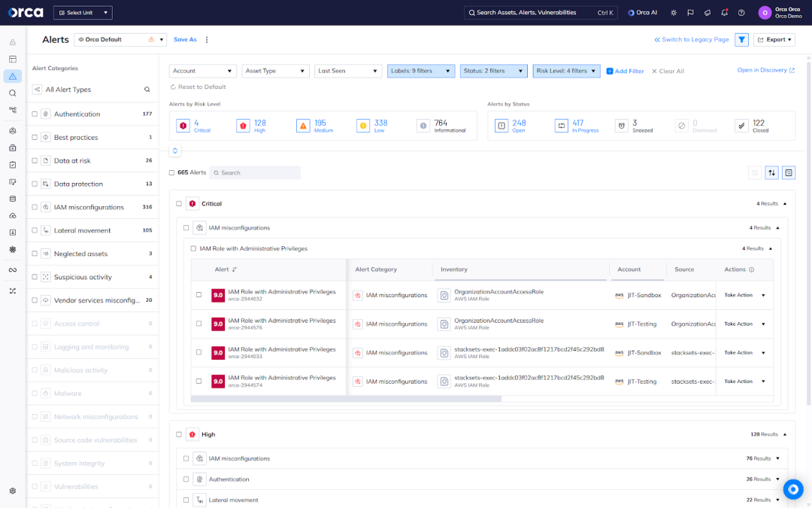Switch to Legacy Page
812x508 pixels.
pos(692,39)
